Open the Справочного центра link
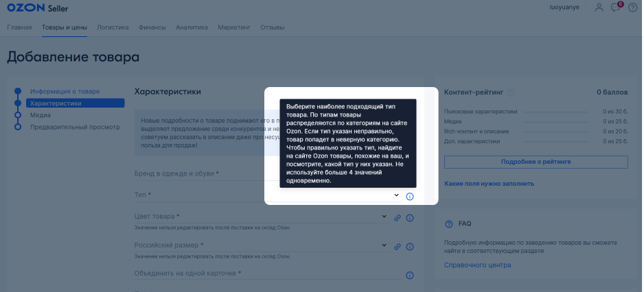The image size is (644, 292). pos(477,265)
